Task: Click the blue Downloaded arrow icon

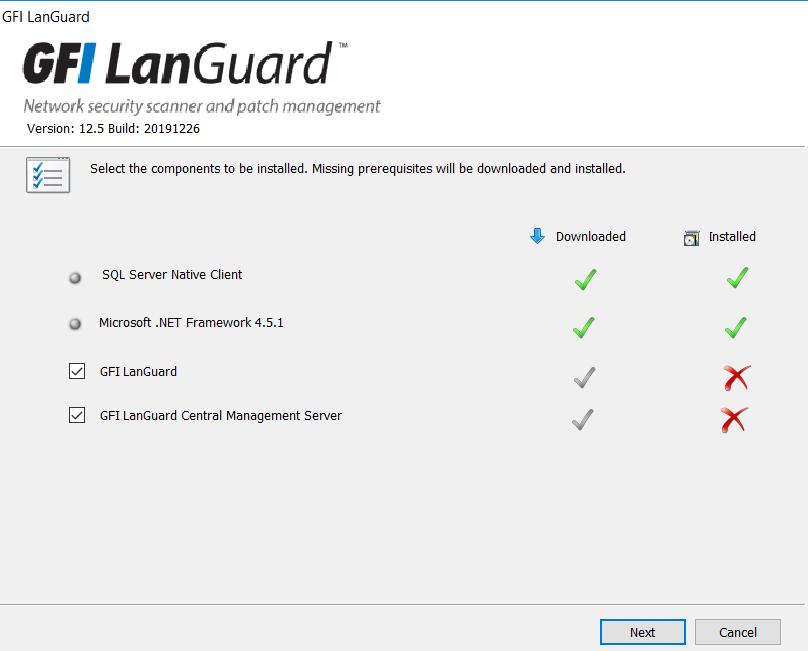Action: click(537, 236)
